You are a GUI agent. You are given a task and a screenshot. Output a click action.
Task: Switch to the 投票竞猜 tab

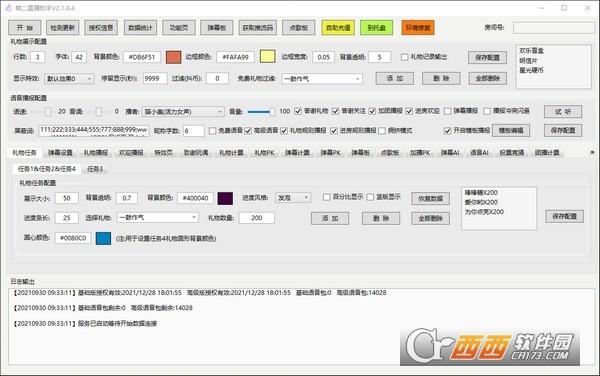pos(511,153)
